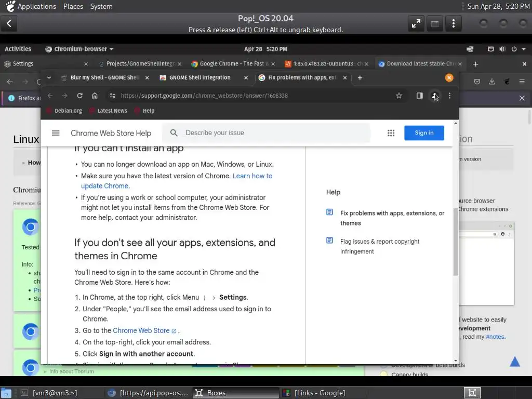Click orange close button of Chromium window
The image size is (532, 399).
pyautogui.click(x=449, y=78)
